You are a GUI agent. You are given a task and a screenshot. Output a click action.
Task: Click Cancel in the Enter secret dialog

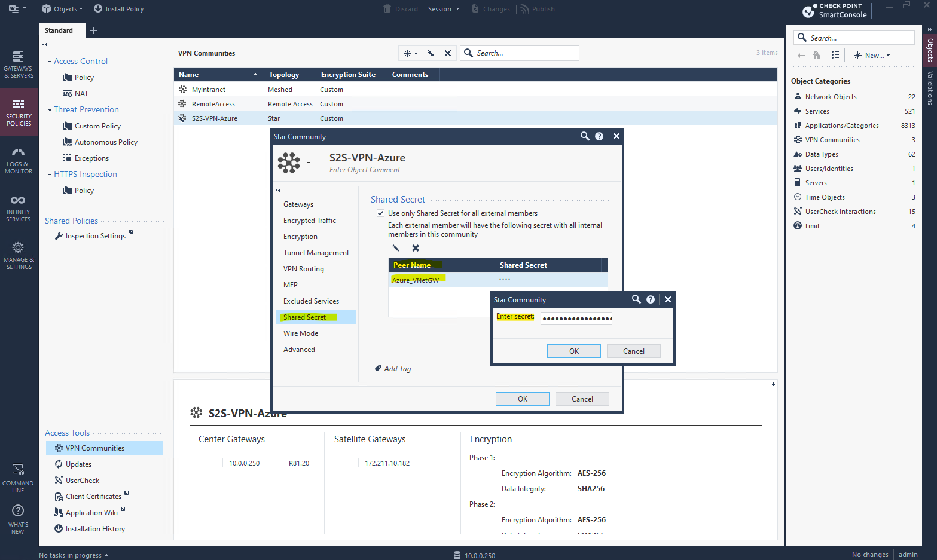coord(634,351)
